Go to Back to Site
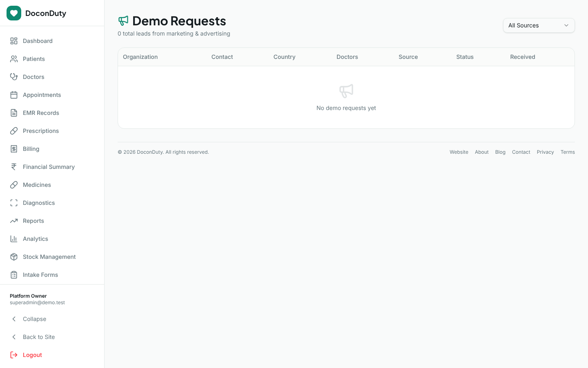 (52, 337)
